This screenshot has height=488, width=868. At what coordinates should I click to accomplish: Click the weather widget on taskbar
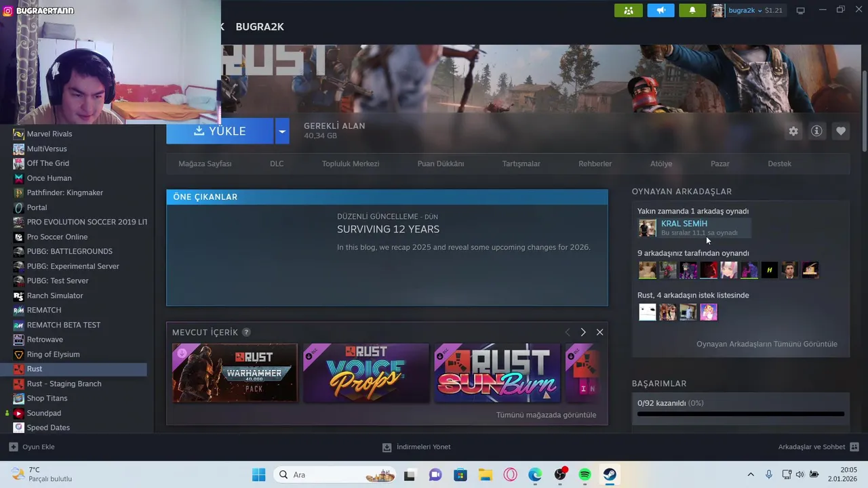pyautogui.click(x=42, y=474)
